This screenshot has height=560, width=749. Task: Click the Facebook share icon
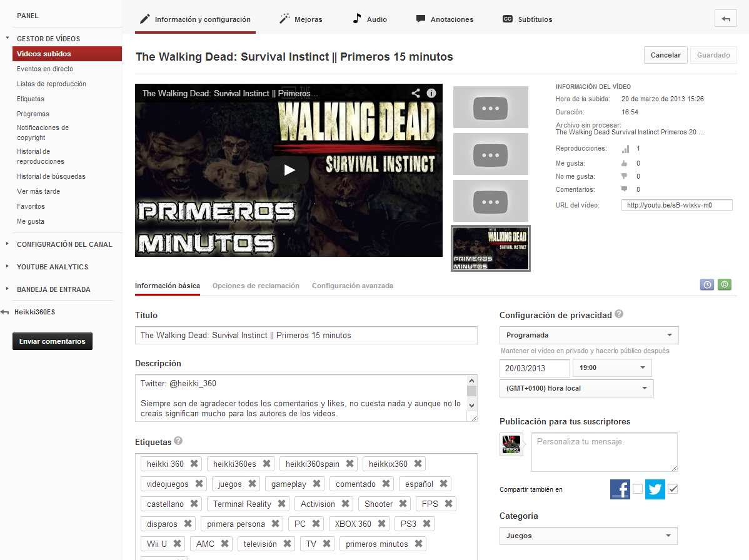pos(620,489)
